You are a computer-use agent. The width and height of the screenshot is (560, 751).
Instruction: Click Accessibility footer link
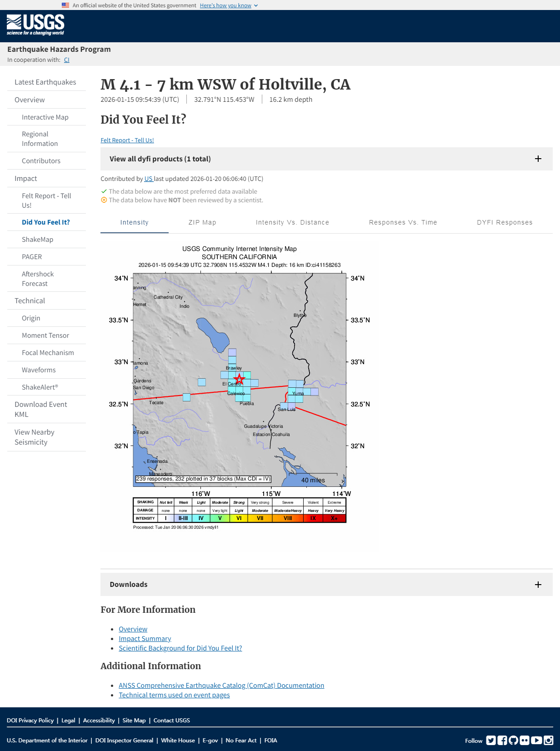pos(99,721)
